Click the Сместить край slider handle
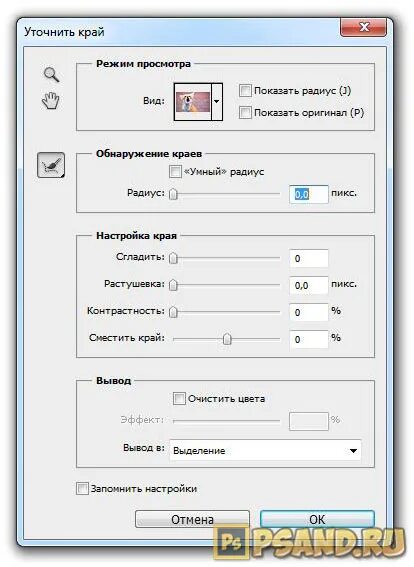 tap(227, 339)
